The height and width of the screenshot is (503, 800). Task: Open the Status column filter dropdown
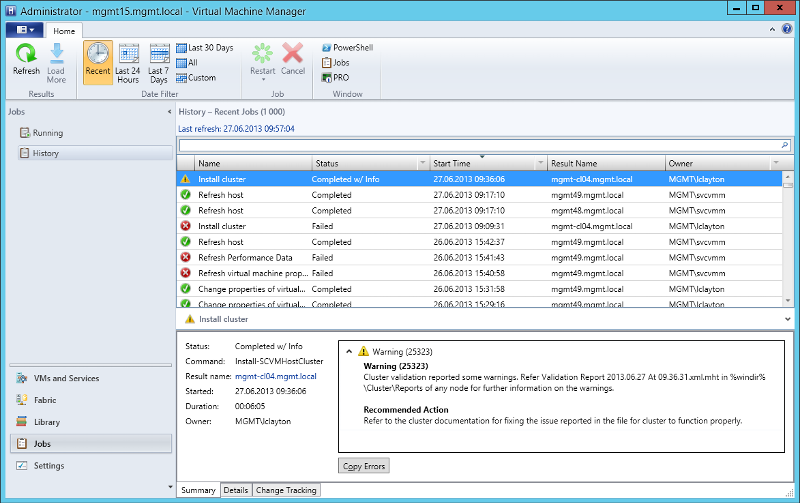pos(422,163)
